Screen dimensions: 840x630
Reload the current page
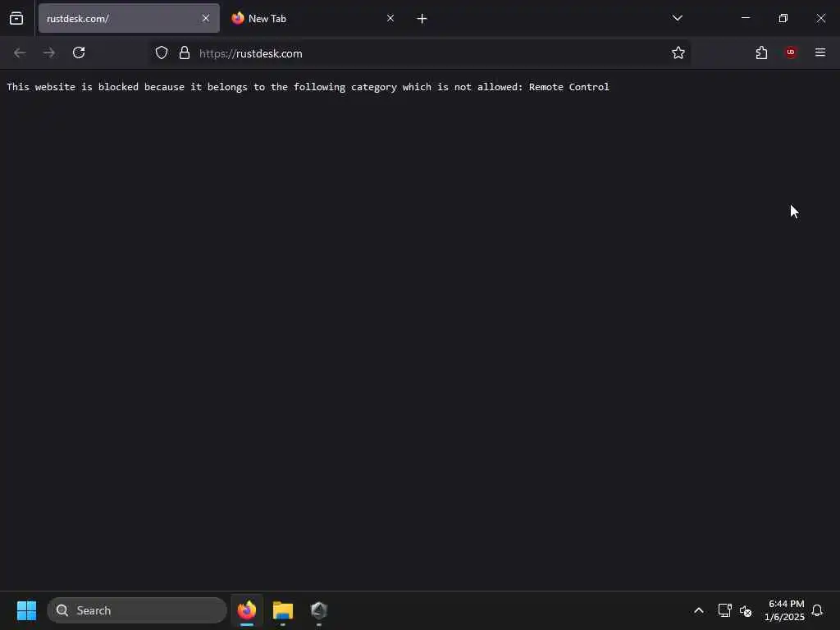coord(79,52)
